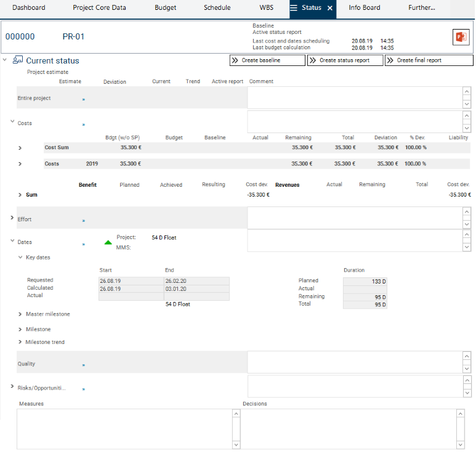The width and height of the screenshot is (476, 453).
Task: Click the Risks/Opportunities estimate indicator dot
Action: tap(84, 389)
